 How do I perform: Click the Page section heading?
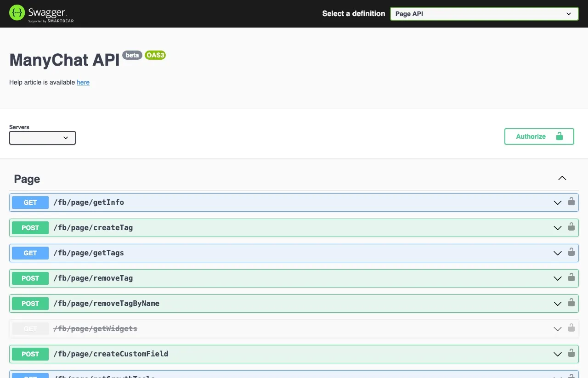click(x=27, y=179)
